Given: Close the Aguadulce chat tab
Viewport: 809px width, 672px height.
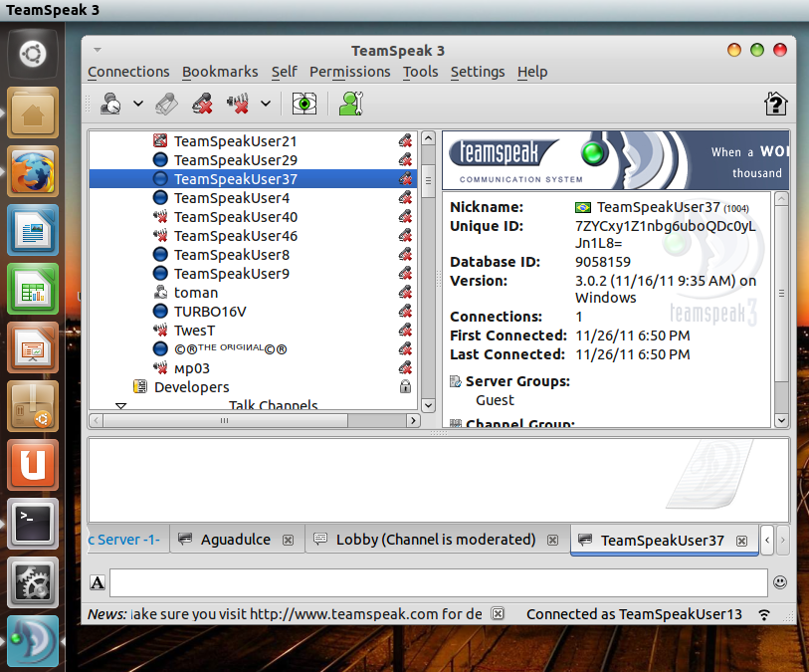Looking at the screenshot, I should tap(288, 541).
